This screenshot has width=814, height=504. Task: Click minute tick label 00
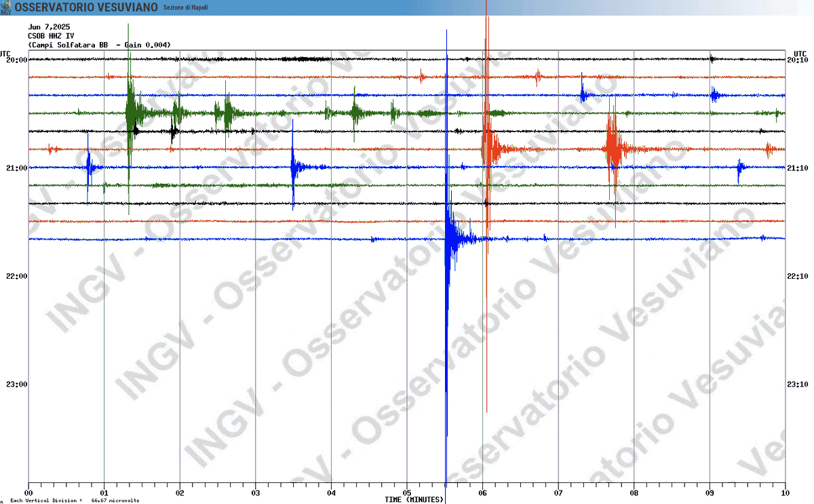click(28, 493)
